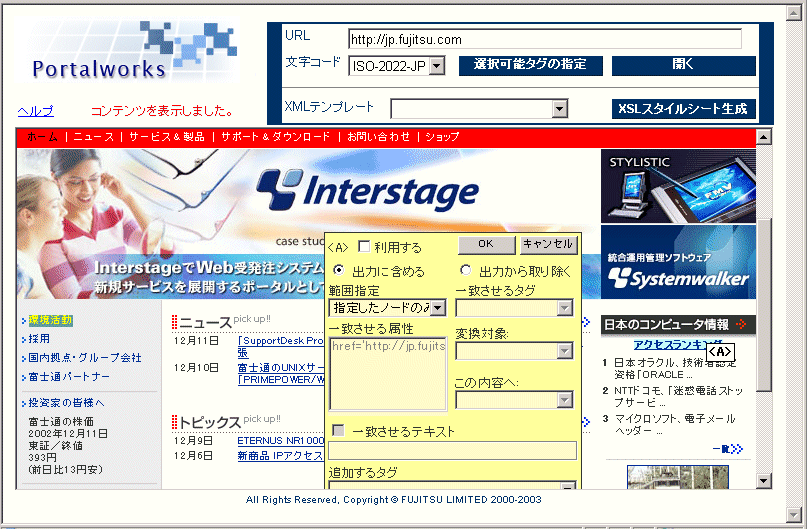Image resolution: width=807 pixels, height=529 pixels.
Task: Select the 出力から取り除く radio button
Action: pyautogui.click(x=465, y=270)
